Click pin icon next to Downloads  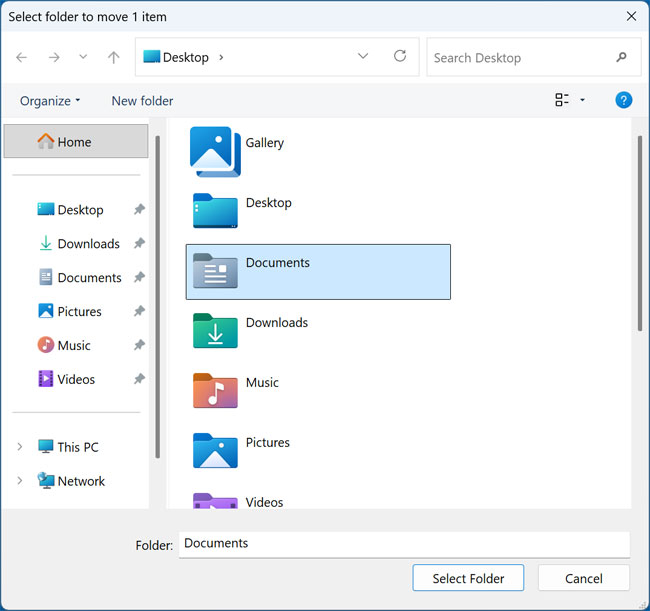pyautogui.click(x=139, y=243)
